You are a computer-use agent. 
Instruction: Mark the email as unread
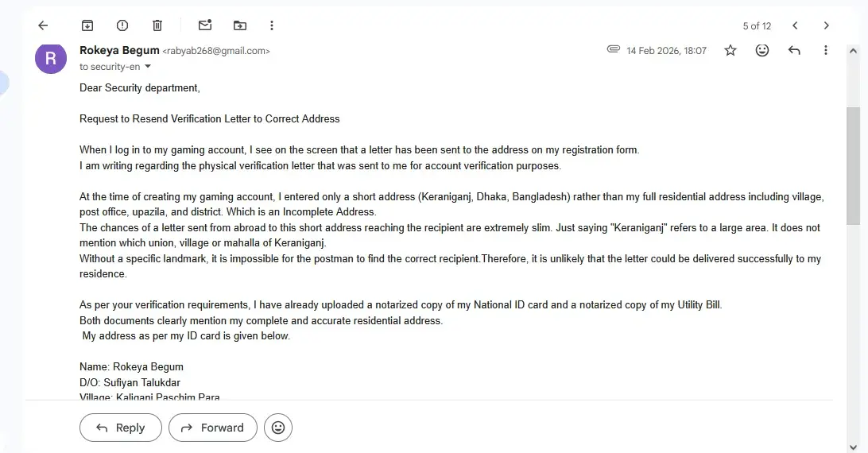coord(205,25)
